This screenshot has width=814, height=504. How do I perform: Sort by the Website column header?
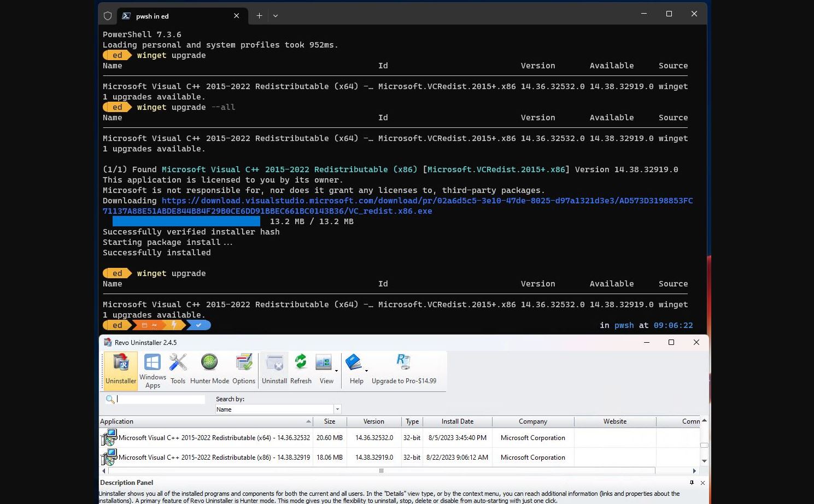click(x=615, y=421)
